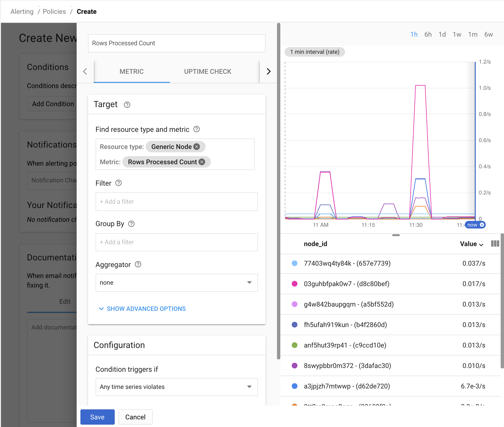Select the 6h time range view
The height and width of the screenshot is (427, 504).
coord(430,35)
